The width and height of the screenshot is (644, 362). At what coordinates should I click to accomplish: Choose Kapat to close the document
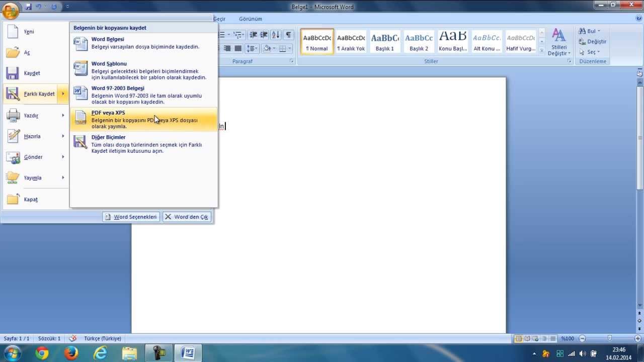click(35, 200)
